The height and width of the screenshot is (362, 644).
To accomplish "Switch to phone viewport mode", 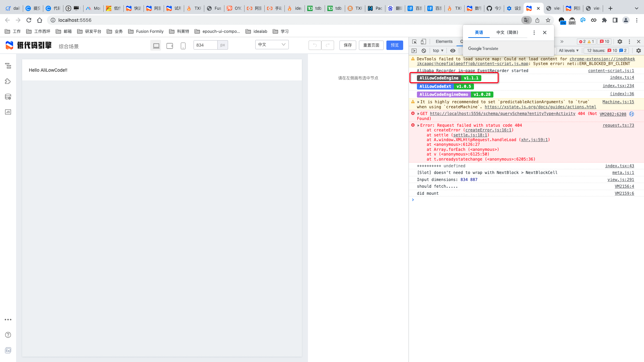I will tap(183, 45).
